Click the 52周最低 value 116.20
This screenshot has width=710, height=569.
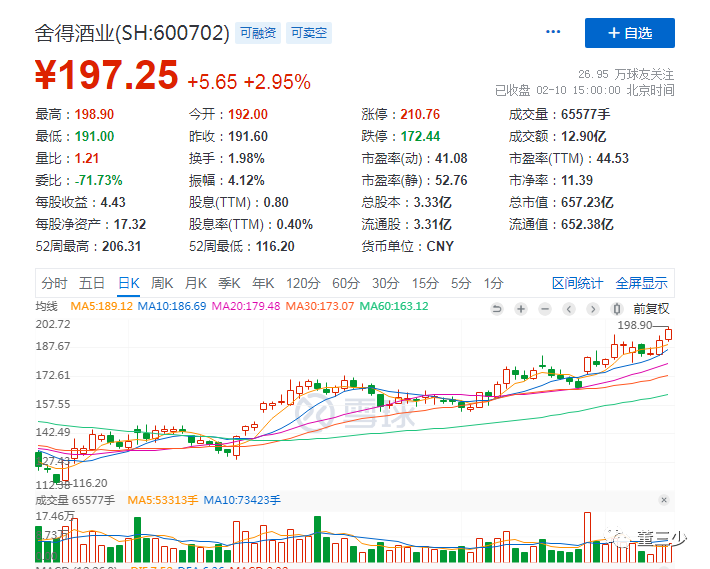[x=275, y=246]
